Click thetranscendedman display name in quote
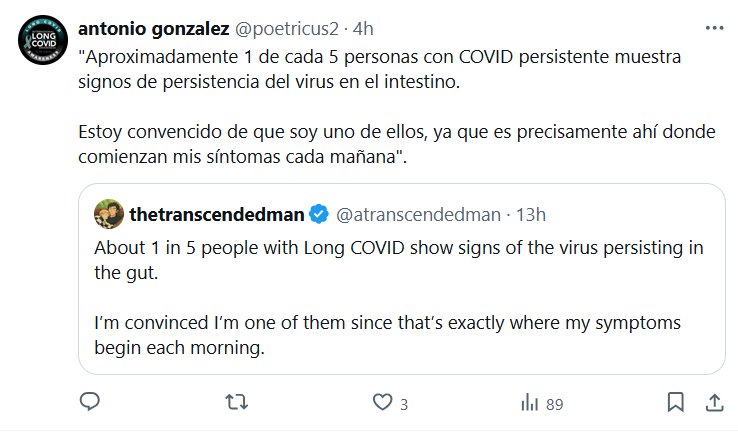 click(216, 213)
